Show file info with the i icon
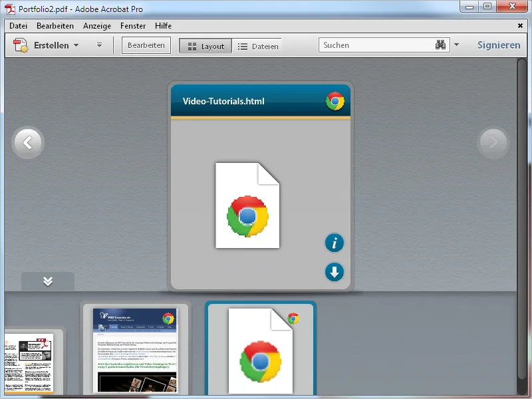The image size is (532, 399). tap(334, 243)
